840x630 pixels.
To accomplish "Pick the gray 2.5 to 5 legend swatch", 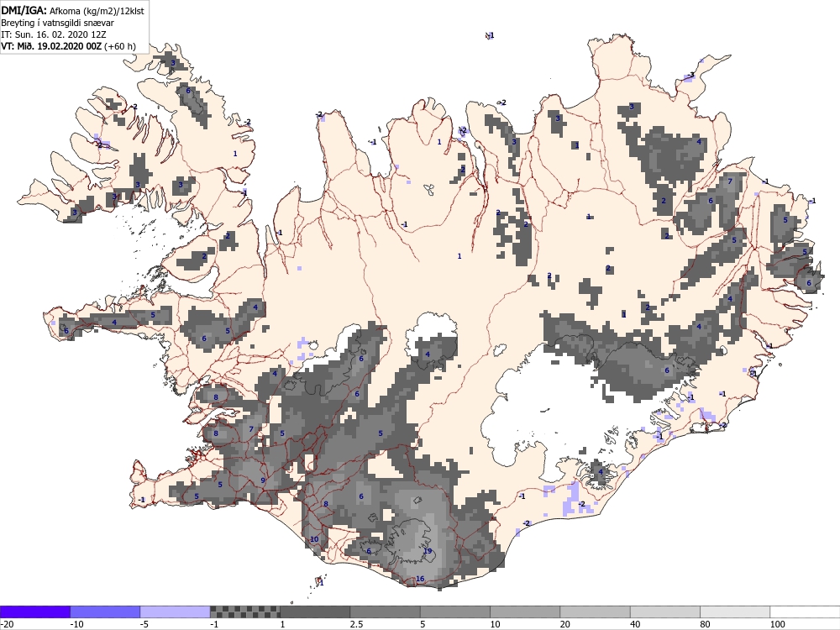I will click(x=386, y=612).
